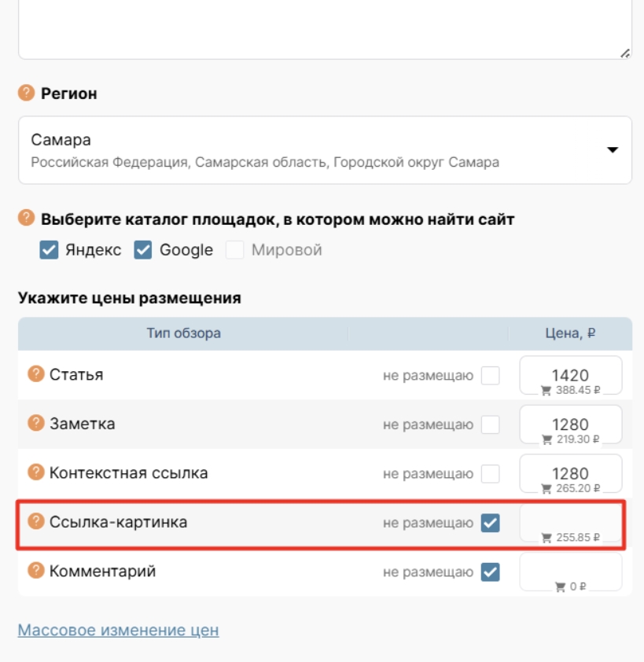
Task: Check не размещаю for Статья
Action: pos(490,376)
